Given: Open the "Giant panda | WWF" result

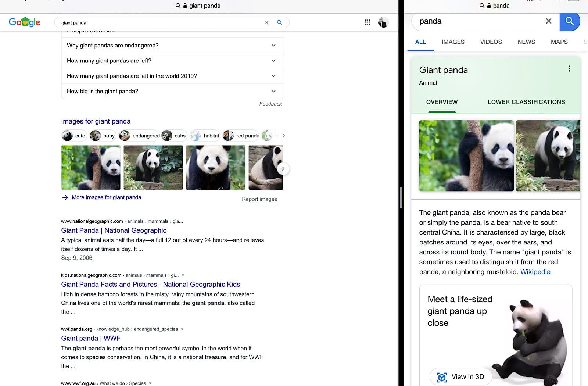Looking at the screenshot, I should point(91,338).
